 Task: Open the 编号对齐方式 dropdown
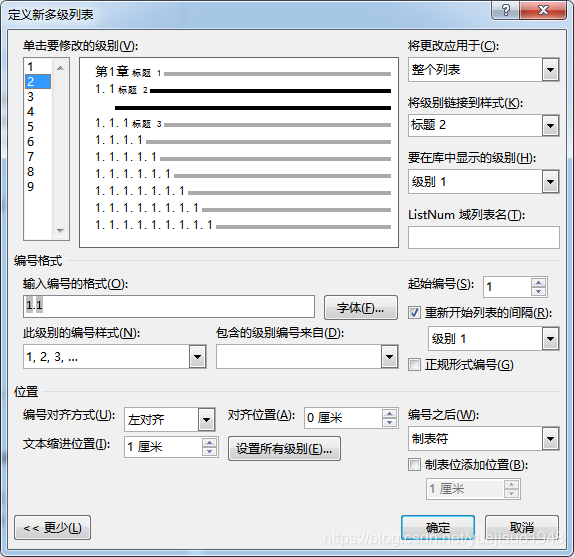206,419
